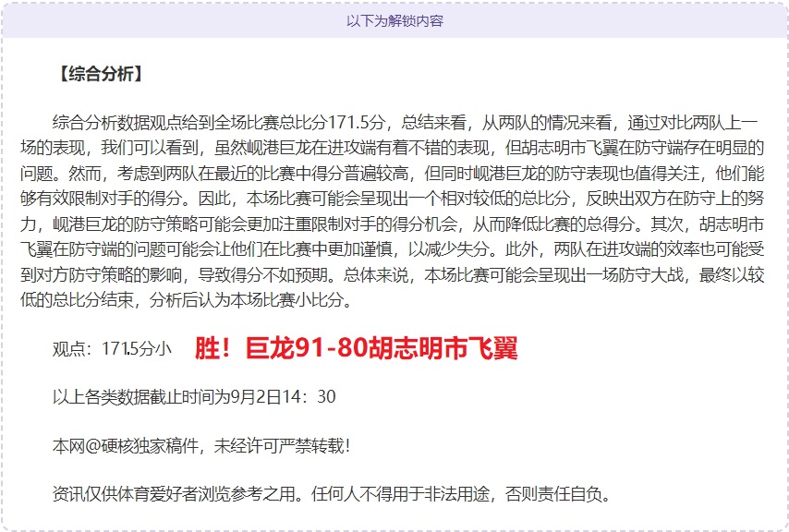Click the data cutoff time '9月2日14：30'
The image size is (789, 532).
point(287,397)
